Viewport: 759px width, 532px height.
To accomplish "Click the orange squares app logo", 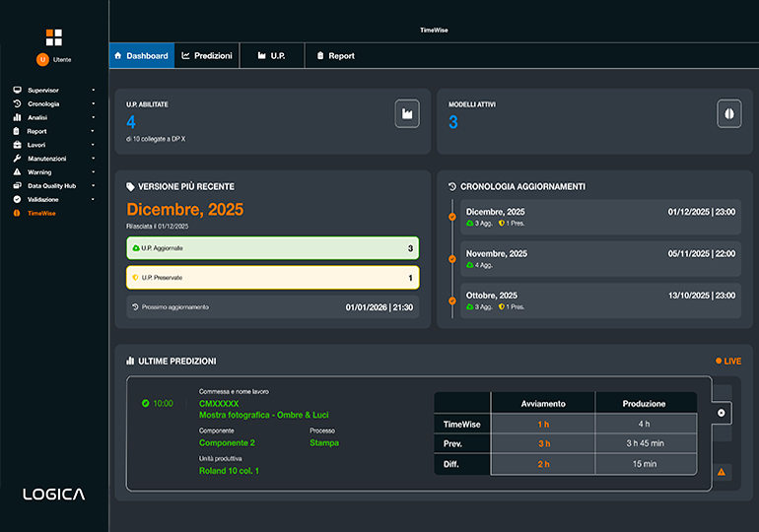I will pos(54,37).
